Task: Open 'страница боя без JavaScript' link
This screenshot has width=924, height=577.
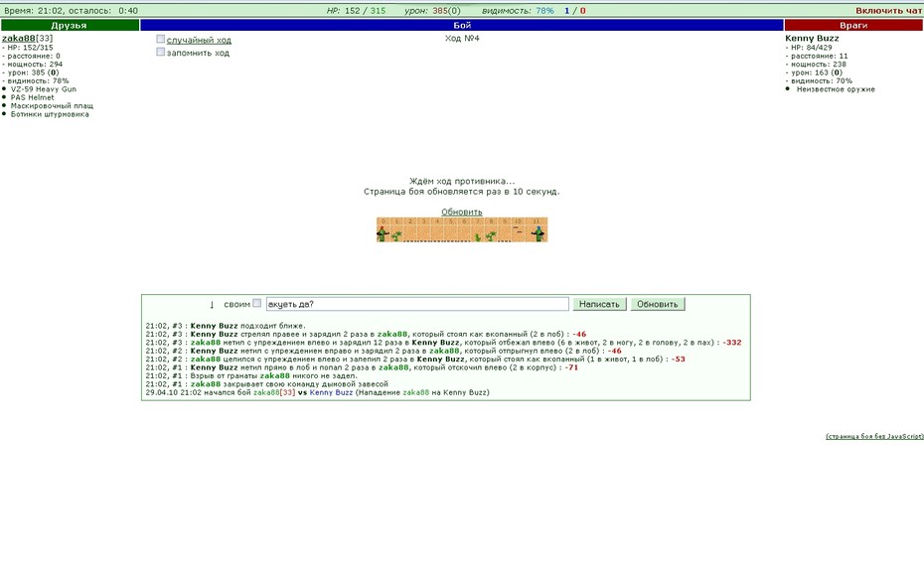Action: coord(874,436)
